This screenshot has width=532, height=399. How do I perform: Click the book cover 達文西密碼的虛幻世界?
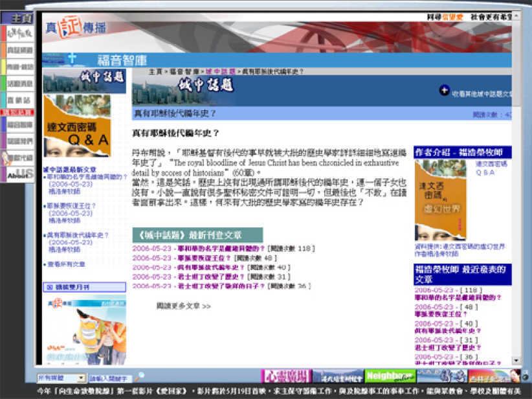pyautogui.click(x=441, y=201)
